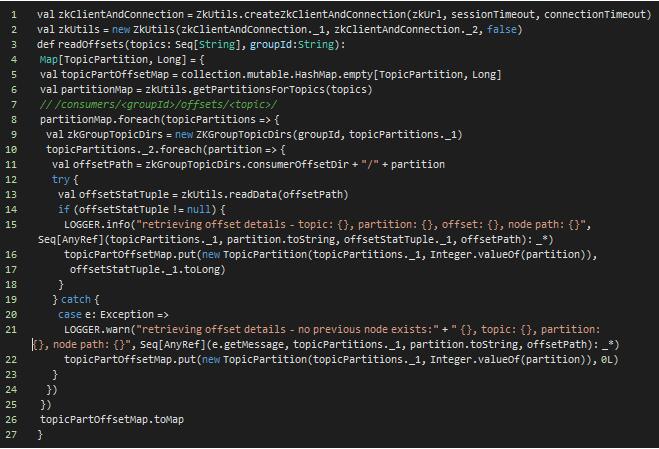Click 'Map' type on line 4
Image resolution: width=659 pixels, height=449 pixels.
click(x=49, y=60)
